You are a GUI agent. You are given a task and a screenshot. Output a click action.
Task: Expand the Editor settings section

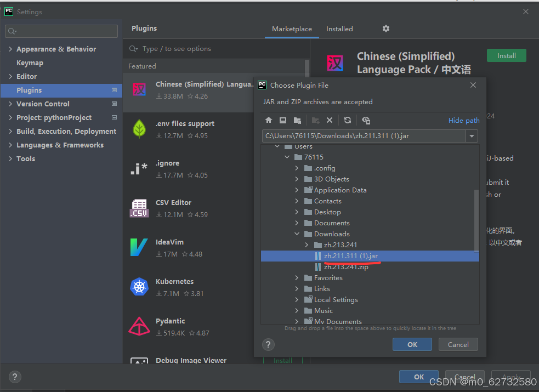point(10,76)
